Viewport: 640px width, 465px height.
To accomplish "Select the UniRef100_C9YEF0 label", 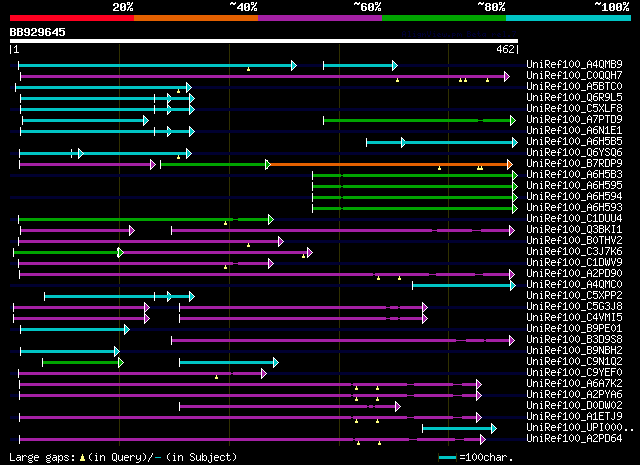I will pos(574,373).
